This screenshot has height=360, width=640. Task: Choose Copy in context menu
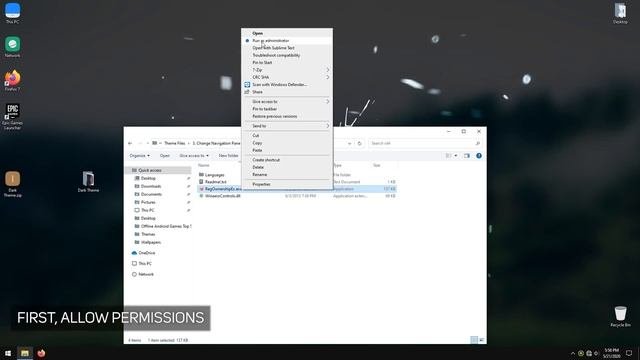click(287, 143)
